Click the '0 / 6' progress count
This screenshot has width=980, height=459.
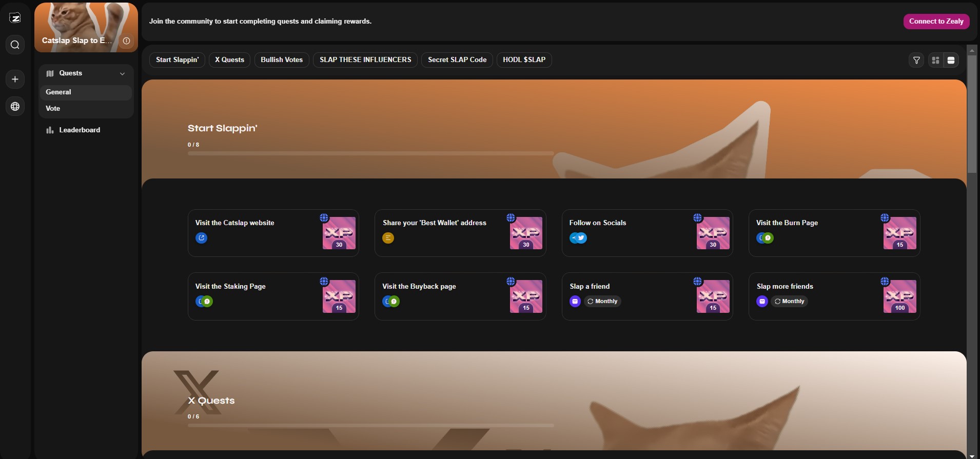(x=193, y=416)
